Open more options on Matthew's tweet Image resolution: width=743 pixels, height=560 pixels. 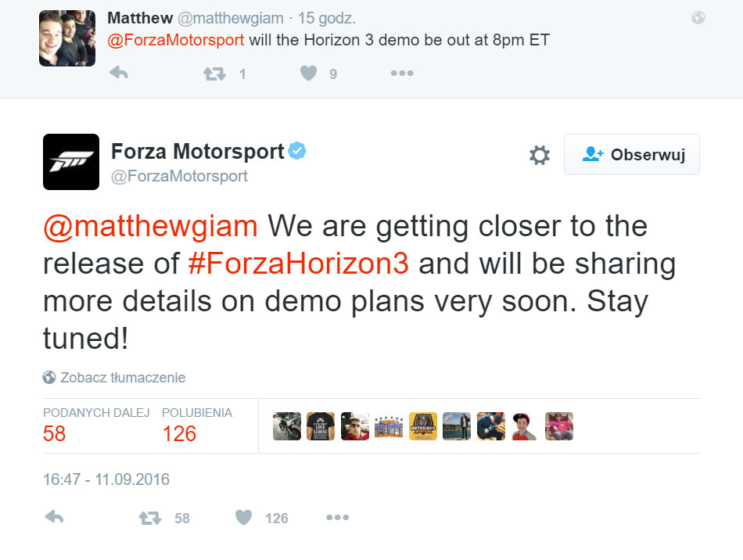pyautogui.click(x=401, y=74)
